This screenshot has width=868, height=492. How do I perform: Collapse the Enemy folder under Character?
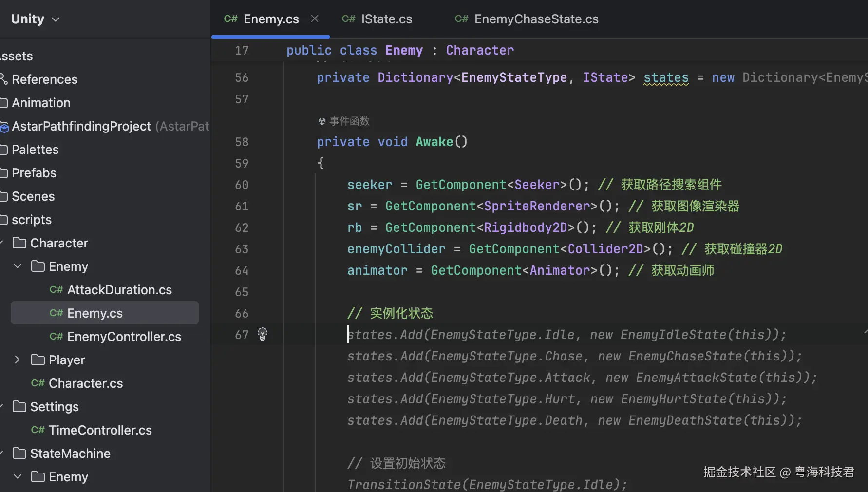[x=18, y=266]
